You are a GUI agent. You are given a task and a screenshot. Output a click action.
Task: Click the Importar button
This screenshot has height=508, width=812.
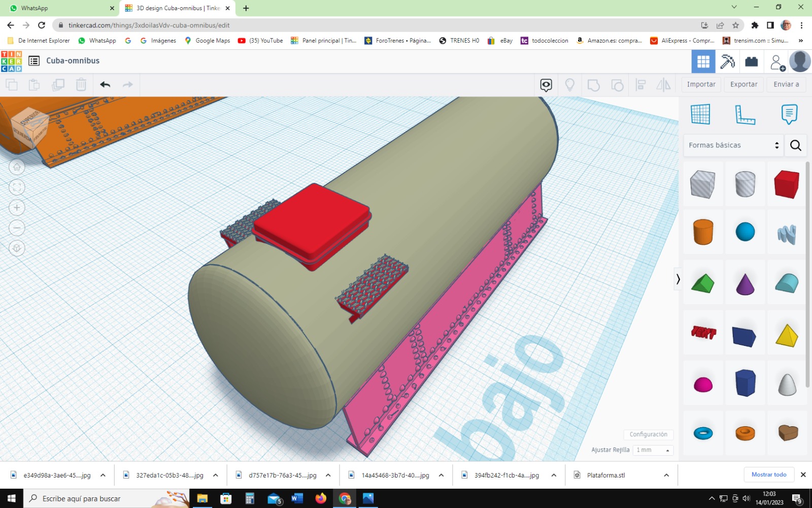click(701, 84)
